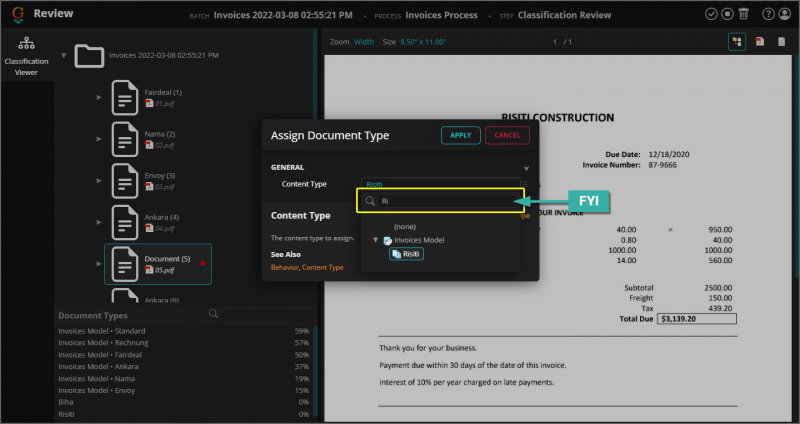
Task: Click the Ankara (4) document icon
Action: (x=125, y=222)
